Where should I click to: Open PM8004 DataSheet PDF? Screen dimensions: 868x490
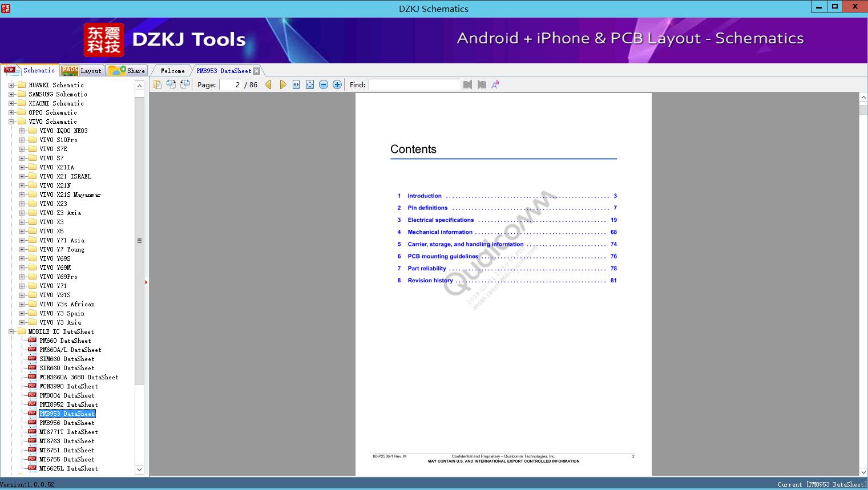click(x=67, y=395)
